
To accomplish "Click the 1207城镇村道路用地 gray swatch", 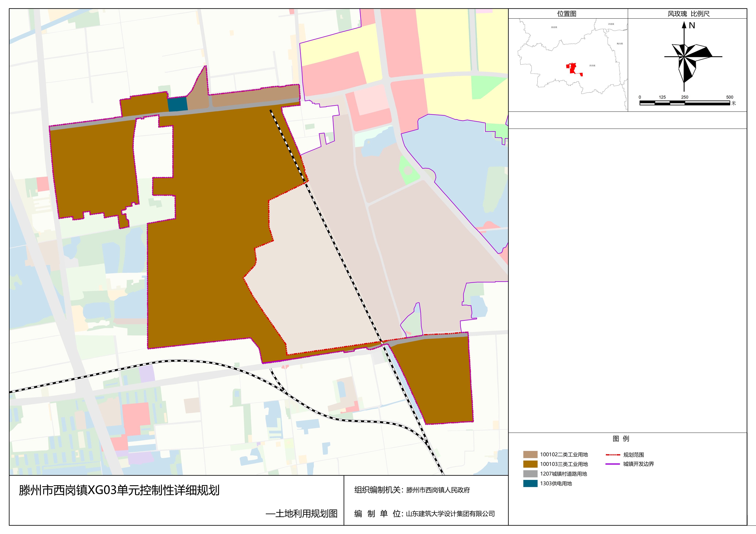I will point(530,474).
